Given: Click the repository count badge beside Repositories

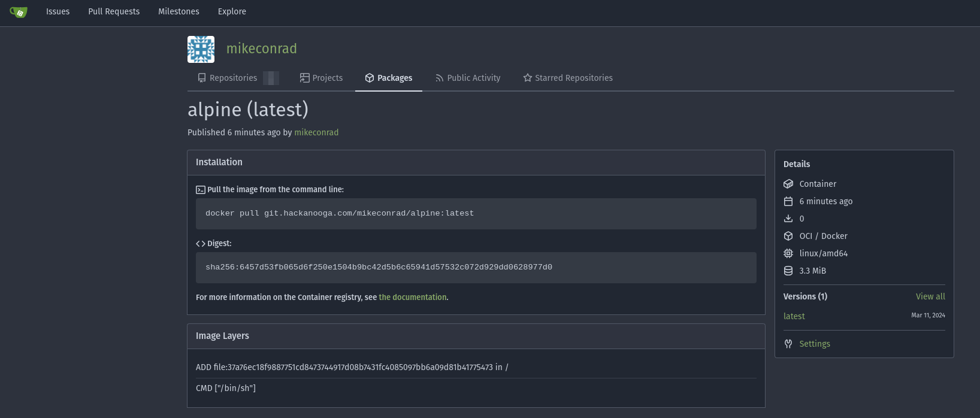Looking at the screenshot, I should (271, 78).
